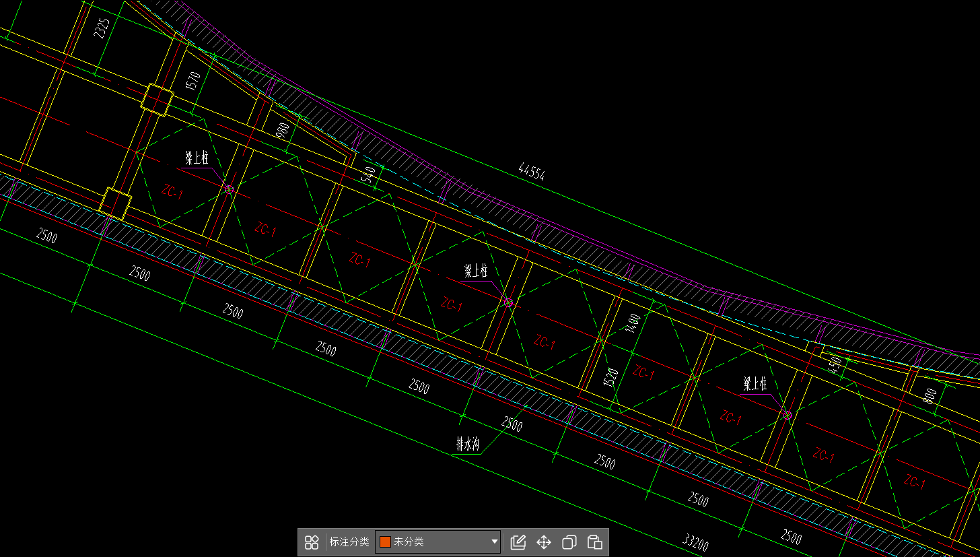Click the copy annotation icon
Viewport: 980px width, 557px height.
click(x=569, y=542)
